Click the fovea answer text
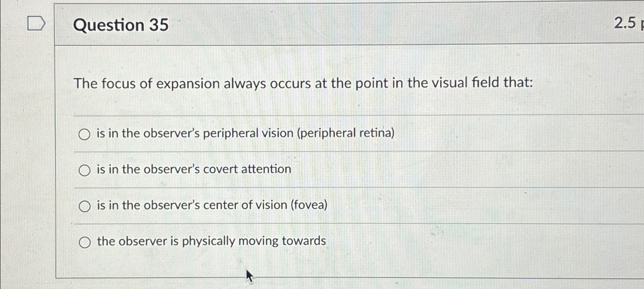 point(212,205)
